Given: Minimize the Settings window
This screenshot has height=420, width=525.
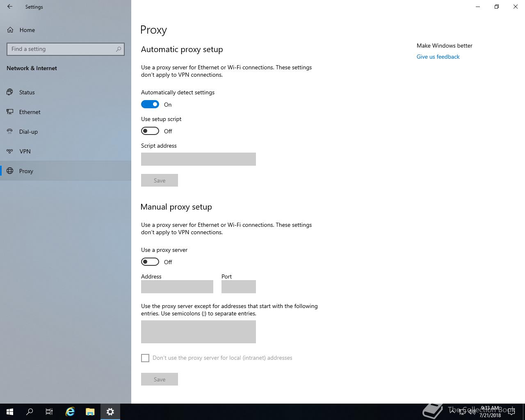Looking at the screenshot, I should [478, 7].
